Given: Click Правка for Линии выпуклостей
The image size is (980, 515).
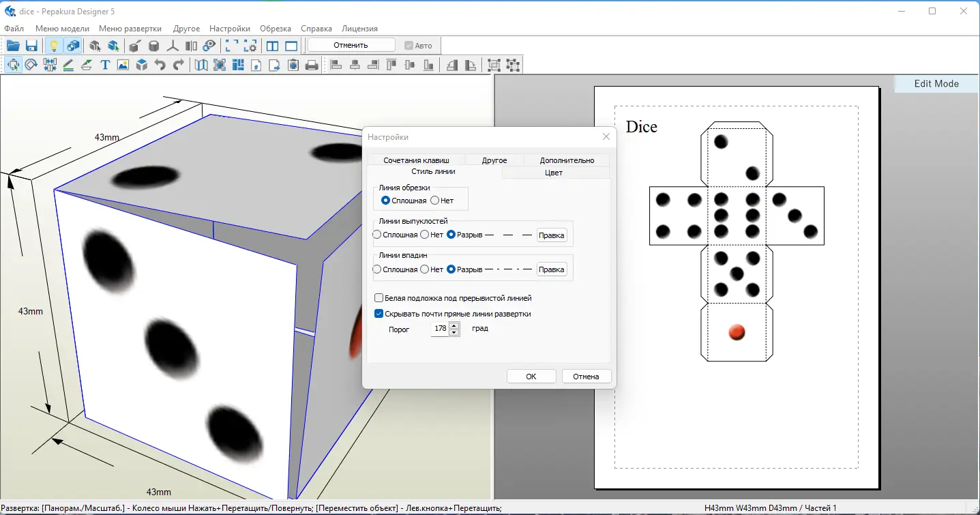Looking at the screenshot, I should [552, 235].
